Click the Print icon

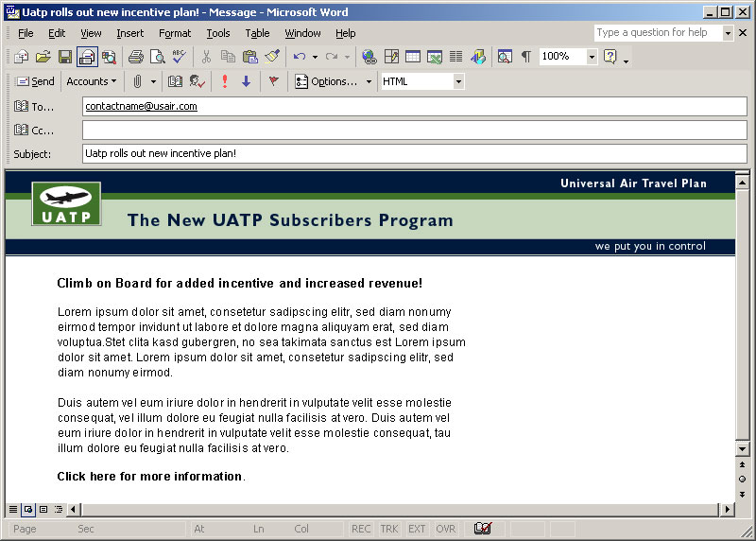(136, 57)
